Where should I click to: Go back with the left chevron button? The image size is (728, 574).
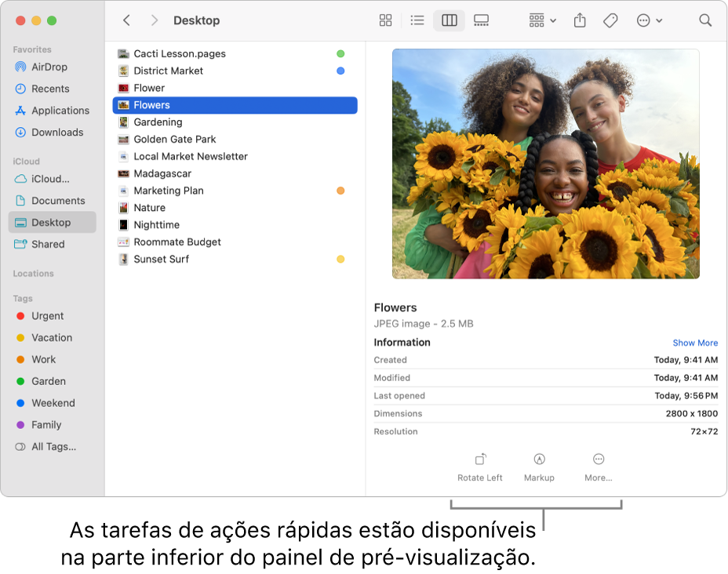pos(126,20)
